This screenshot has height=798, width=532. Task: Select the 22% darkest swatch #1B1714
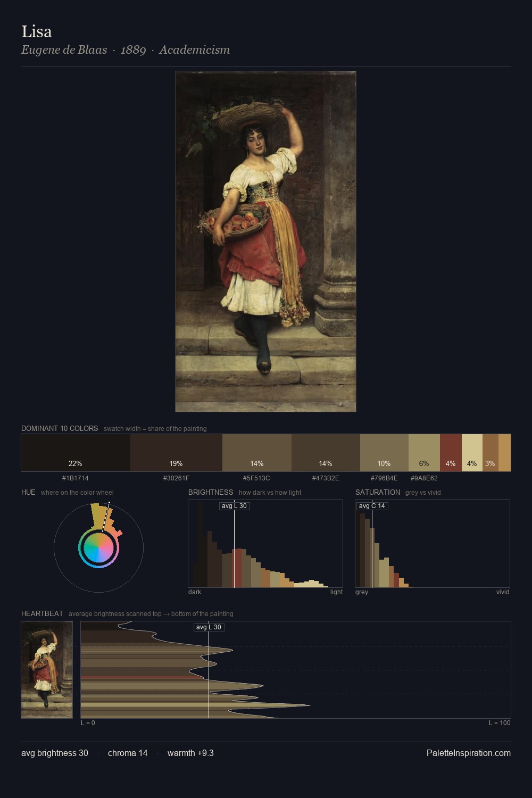76,453
